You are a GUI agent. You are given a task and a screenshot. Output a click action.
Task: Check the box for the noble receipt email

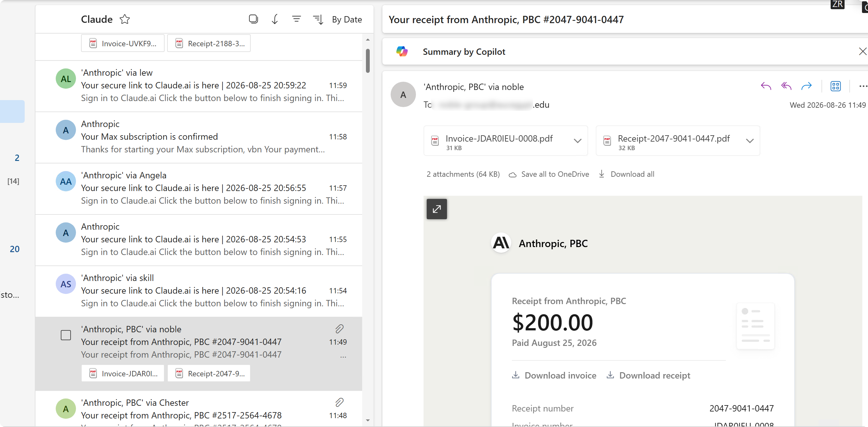66,335
